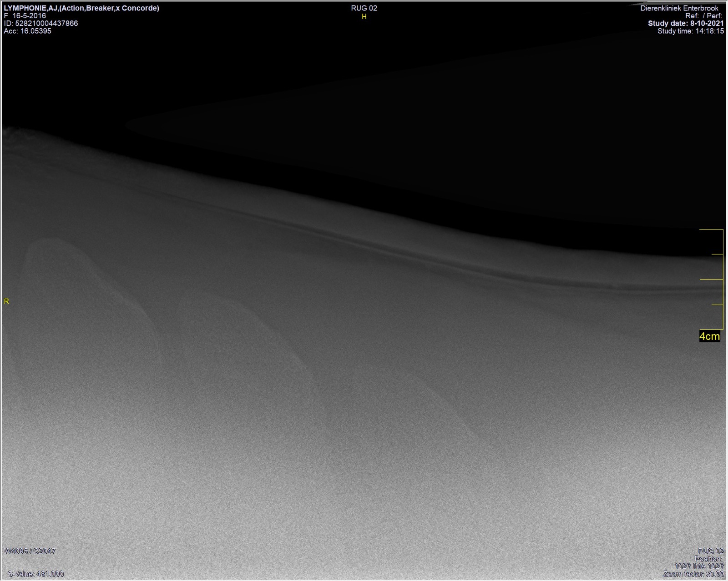Image resolution: width=728 pixels, height=581 pixels.
Task: Click the patient name LYMPHONIE,AJ overlay
Action: pyautogui.click(x=81, y=8)
